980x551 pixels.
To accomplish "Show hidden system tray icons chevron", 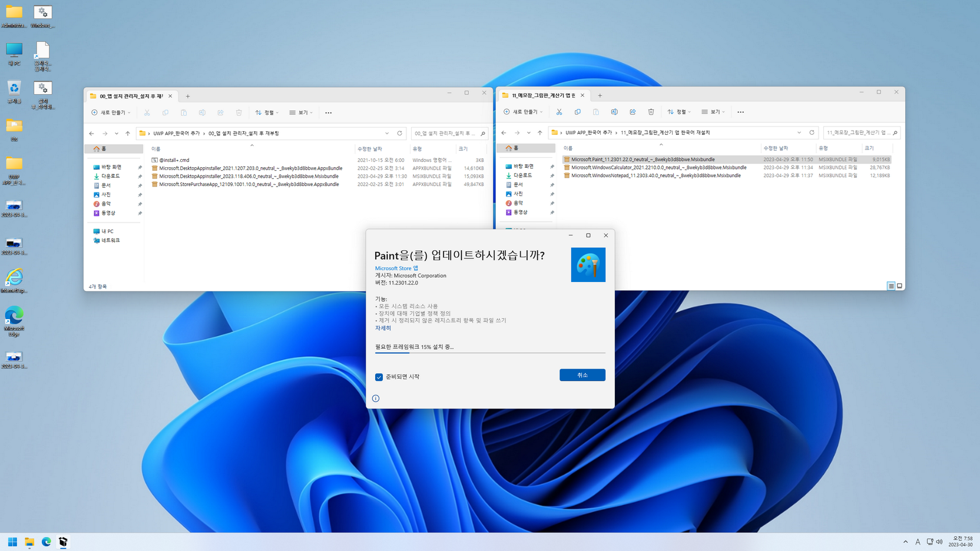I will (x=905, y=542).
